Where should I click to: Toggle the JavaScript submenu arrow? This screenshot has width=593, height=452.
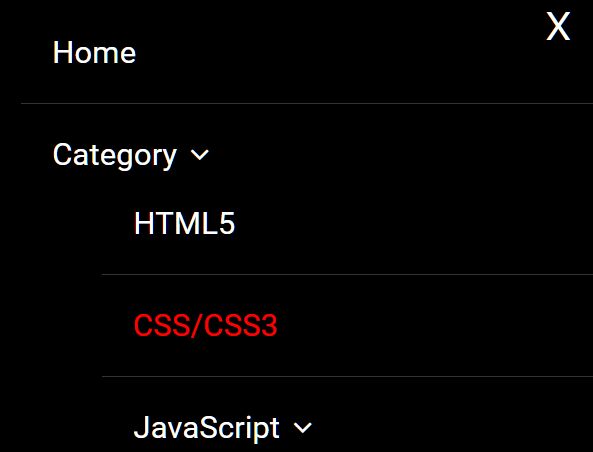303,428
